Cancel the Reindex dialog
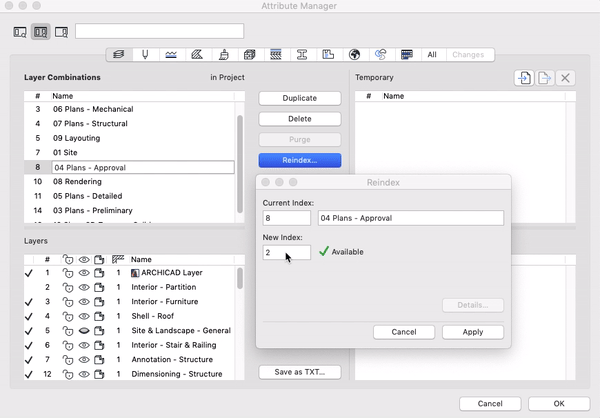 [404, 331]
